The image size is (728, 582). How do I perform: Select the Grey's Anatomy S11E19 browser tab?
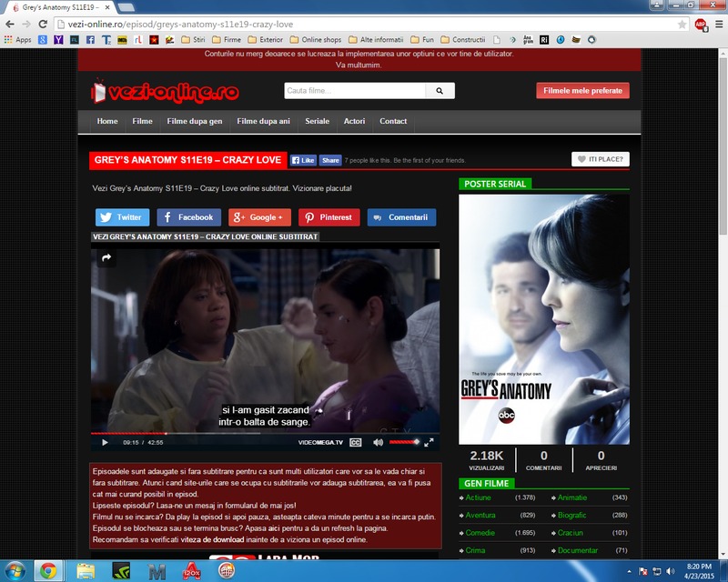click(60, 7)
